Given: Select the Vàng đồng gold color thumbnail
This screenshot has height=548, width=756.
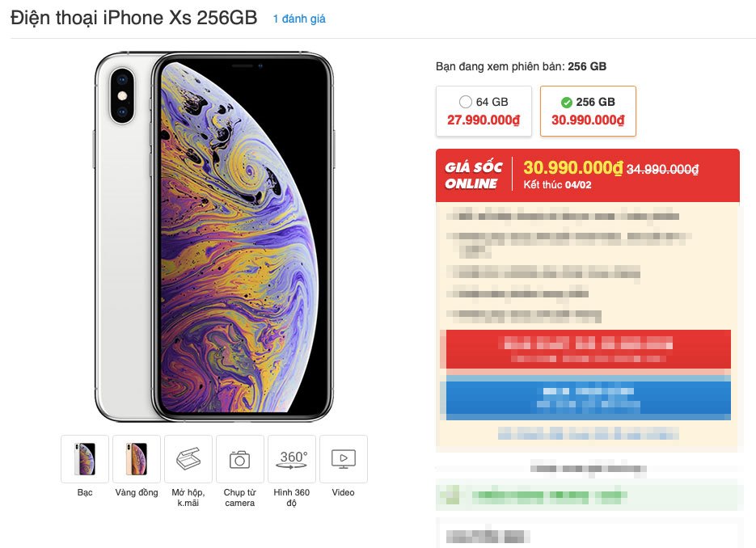Looking at the screenshot, I should pos(137,459).
